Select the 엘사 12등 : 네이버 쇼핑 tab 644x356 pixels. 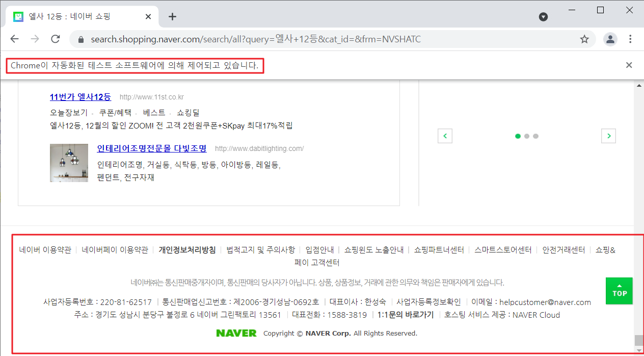(82, 16)
